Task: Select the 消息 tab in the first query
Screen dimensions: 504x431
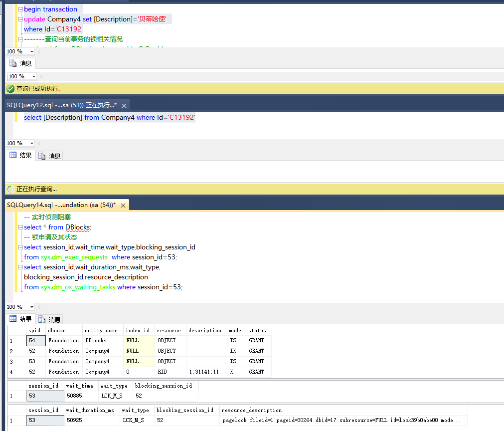Action: pos(21,63)
